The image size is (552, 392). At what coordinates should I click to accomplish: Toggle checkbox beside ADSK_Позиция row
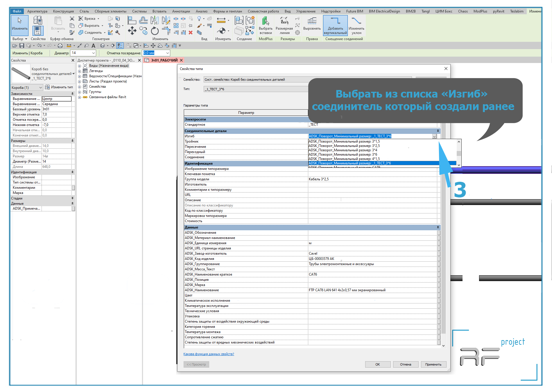pyautogui.click(x=439, y=280)
